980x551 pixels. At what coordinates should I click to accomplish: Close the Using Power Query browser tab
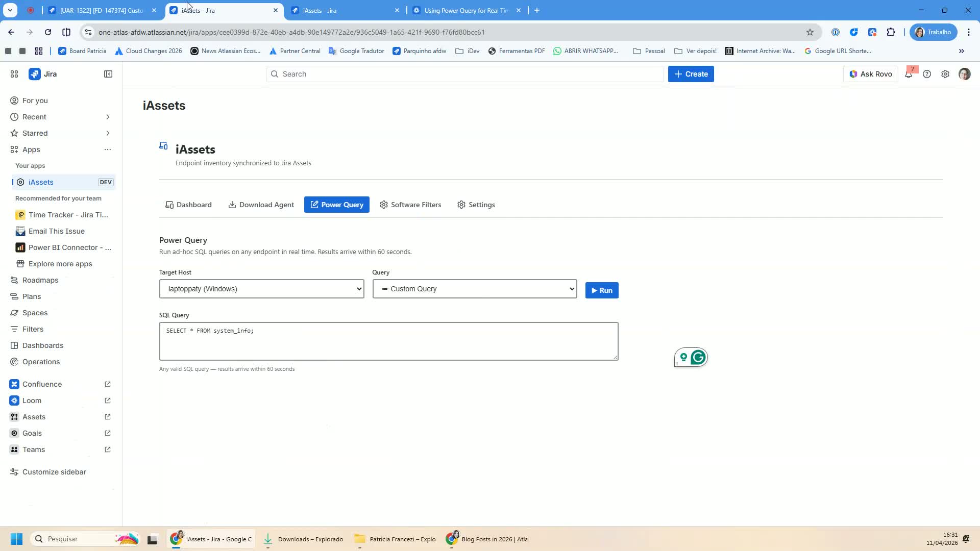pyautogui.click(x=519, y=10)
